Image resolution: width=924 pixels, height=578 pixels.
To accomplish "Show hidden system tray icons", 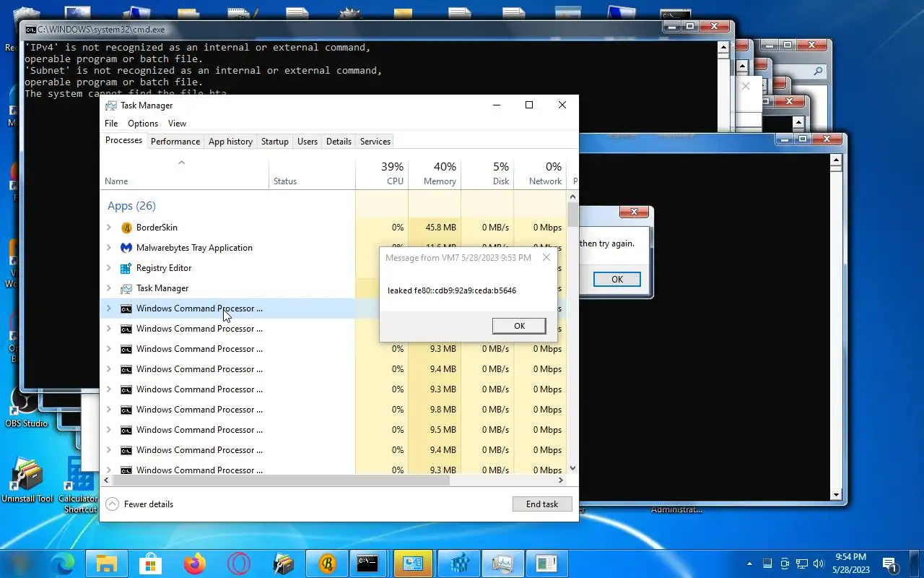I will pyautogui.click(x=750, y=564).
